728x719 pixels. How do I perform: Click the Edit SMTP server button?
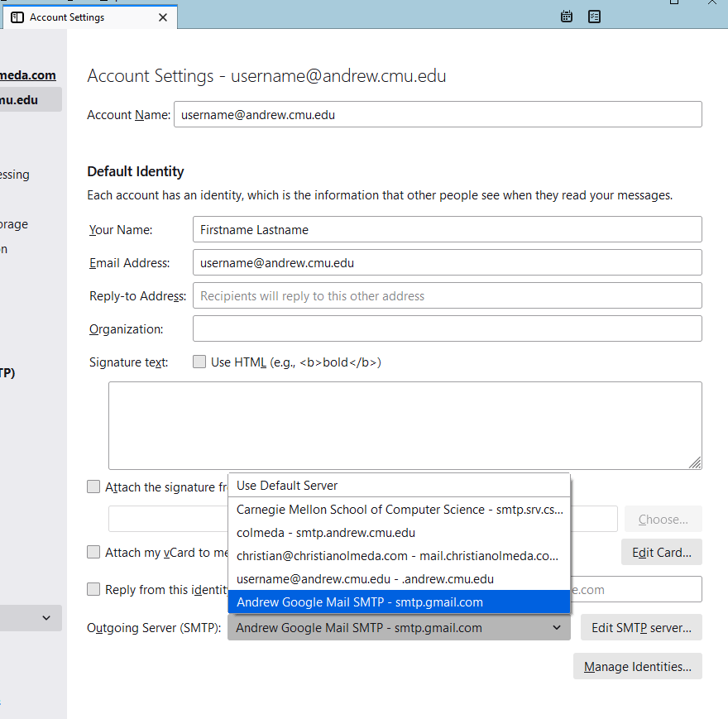click(x=641, y=627)
